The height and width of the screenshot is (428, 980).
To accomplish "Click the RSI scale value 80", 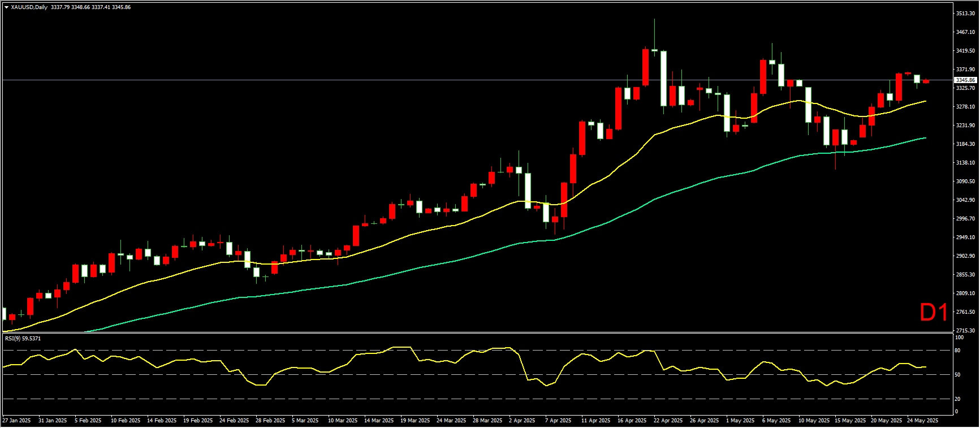I will click(957, 351).
